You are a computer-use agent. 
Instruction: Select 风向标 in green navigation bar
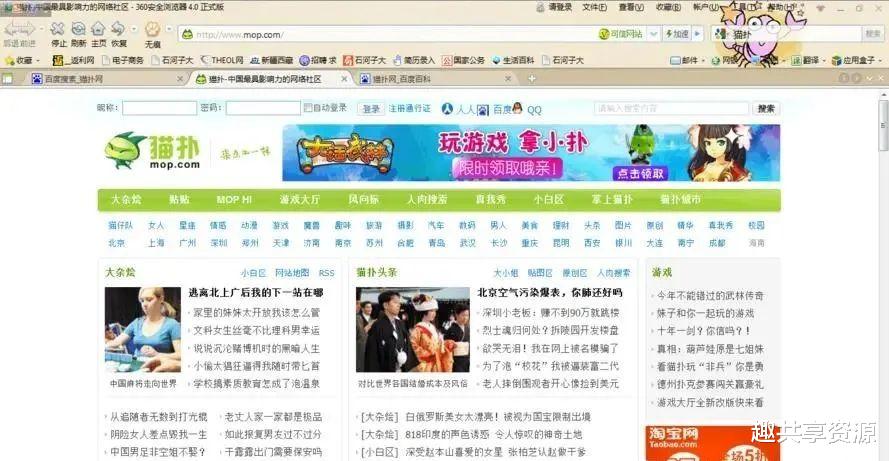click(363, 200)
